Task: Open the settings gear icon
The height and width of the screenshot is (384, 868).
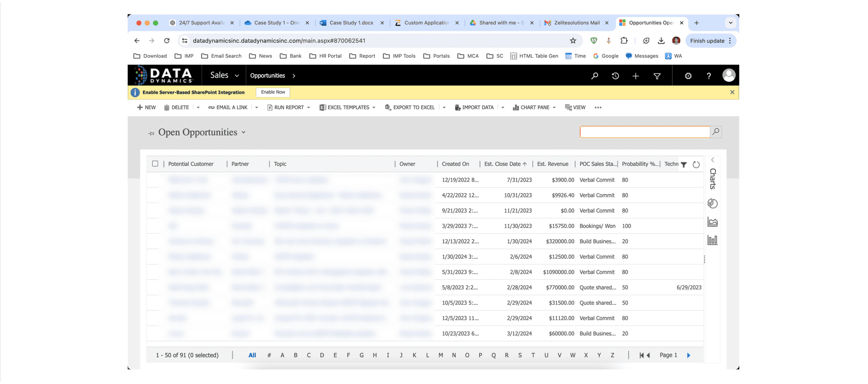Action: pyautogui.click(x=688, y=76)
